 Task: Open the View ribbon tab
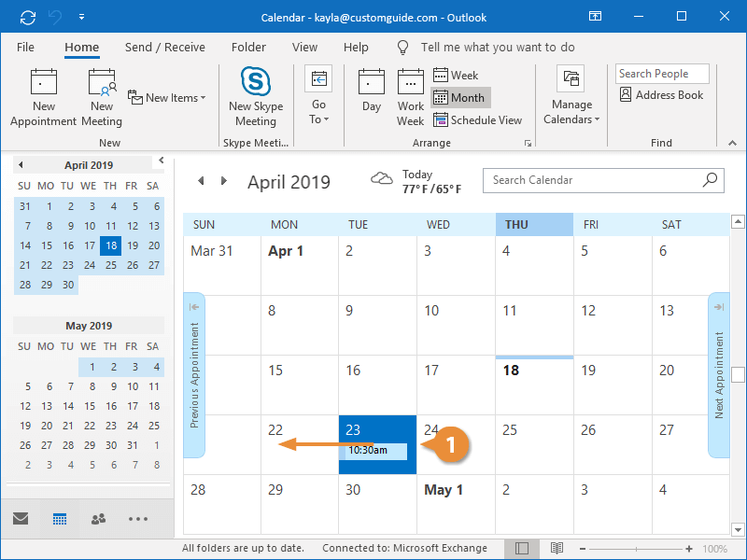click(x=305, y=48)
